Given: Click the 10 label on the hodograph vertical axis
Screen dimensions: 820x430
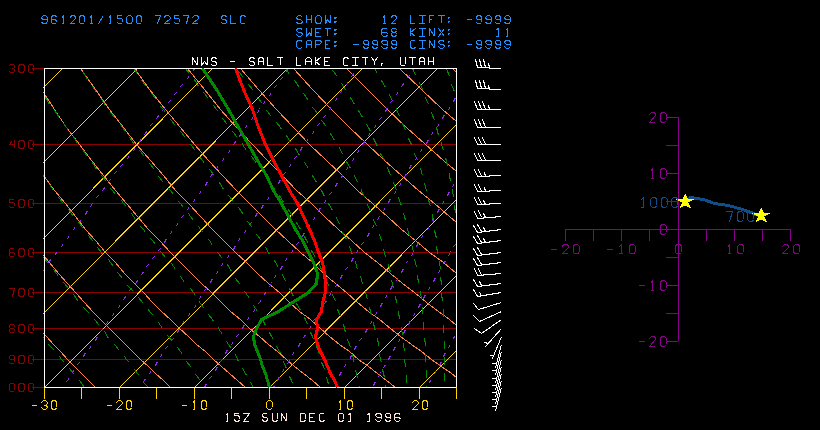Looking at the screenshot, I should (x=659, y=174).
